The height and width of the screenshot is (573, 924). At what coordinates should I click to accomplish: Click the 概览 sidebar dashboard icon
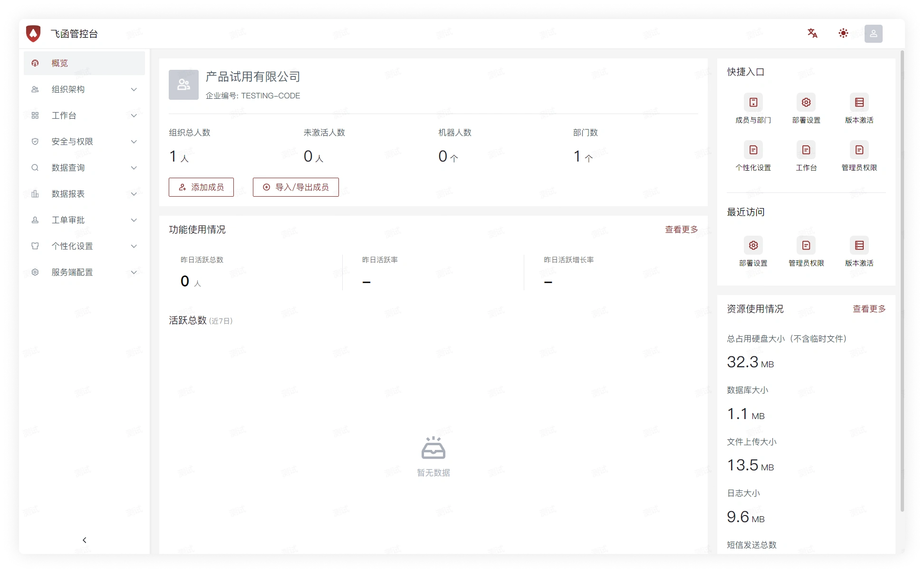pos(35,63)
